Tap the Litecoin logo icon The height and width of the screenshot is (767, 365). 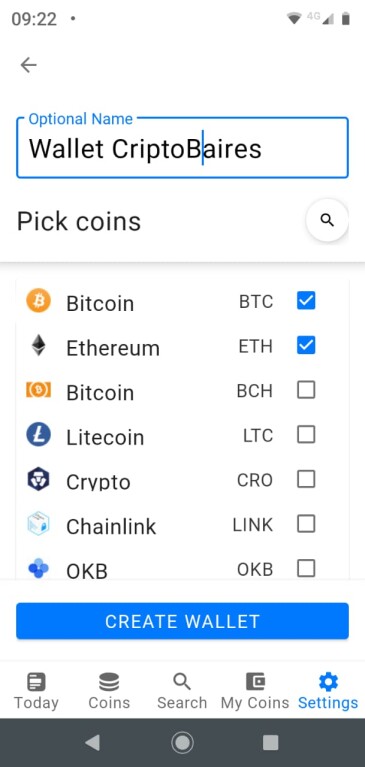[x=38, y=434]
